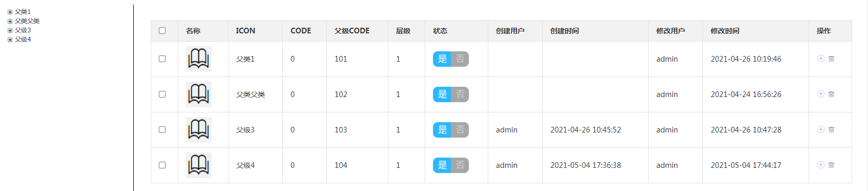The height and width of the screenshot is (191, 868).
Task: Click the add icon in 父级3 row
Action: (x=820, y=129)
